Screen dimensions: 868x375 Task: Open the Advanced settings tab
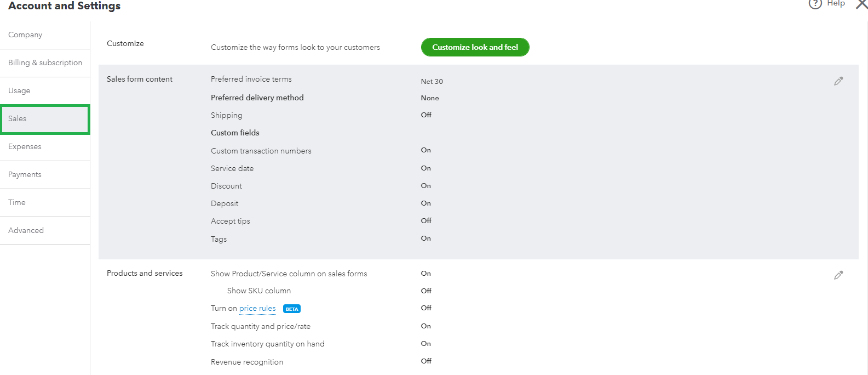26,230
